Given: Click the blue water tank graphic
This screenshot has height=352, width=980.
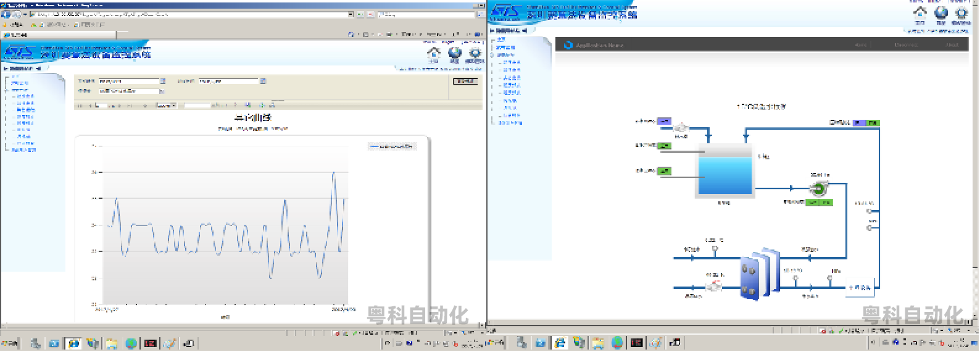Looking at the screenshot, I should point(725,175).
